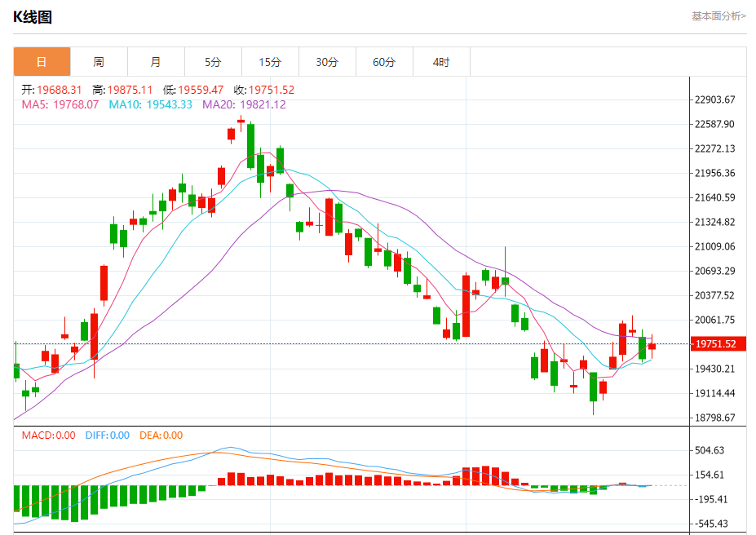Open the 60分 chart tab
The image size is (756, 535).
coord(384,62)
